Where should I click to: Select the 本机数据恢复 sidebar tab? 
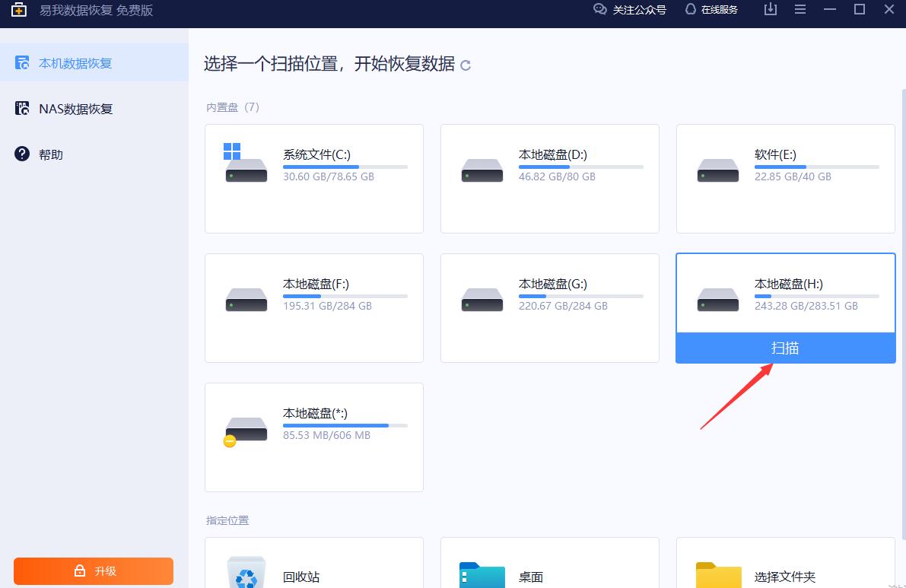pos(94,63)
